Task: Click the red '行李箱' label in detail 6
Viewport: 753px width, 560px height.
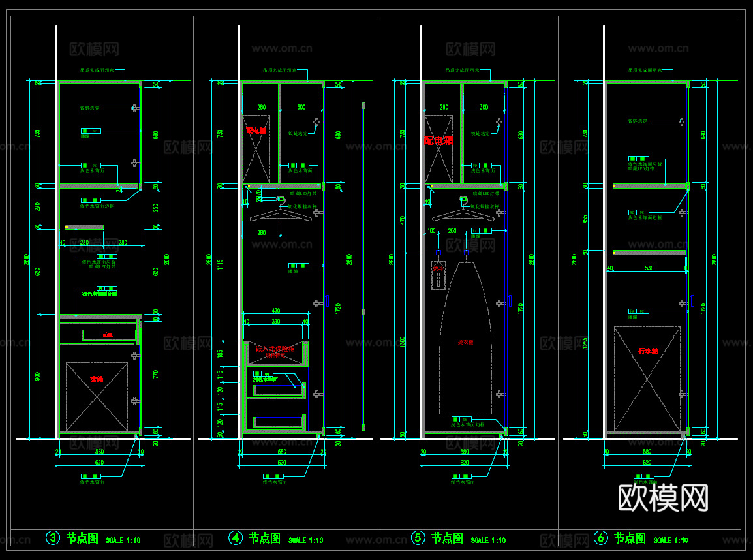Action: (649, 351)
